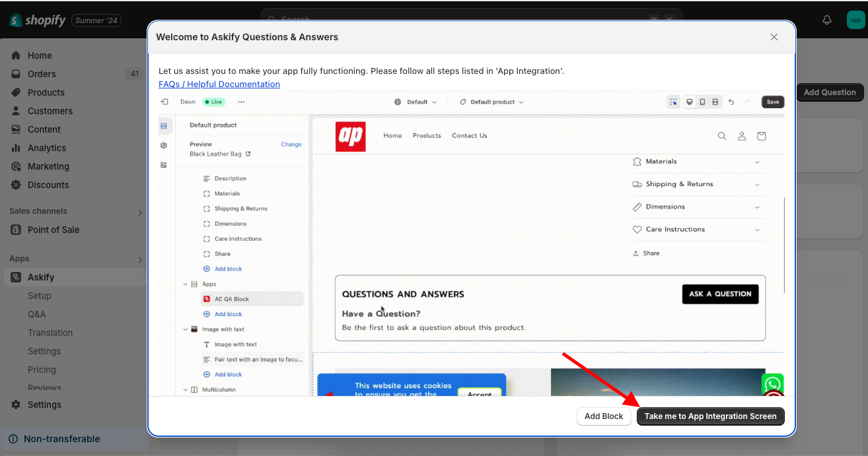Switch to mobile view icon in editor toolbar

702,102
